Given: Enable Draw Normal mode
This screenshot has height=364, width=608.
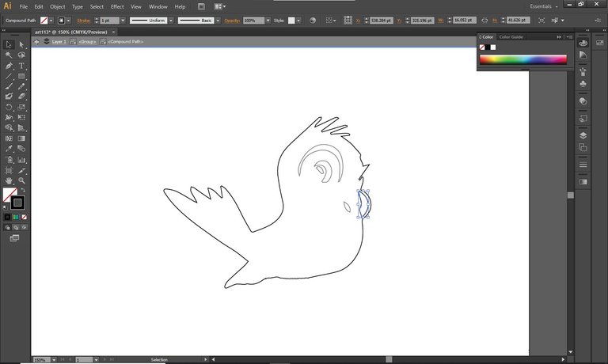Looking at the screenshot, I should tap(7, 228).
